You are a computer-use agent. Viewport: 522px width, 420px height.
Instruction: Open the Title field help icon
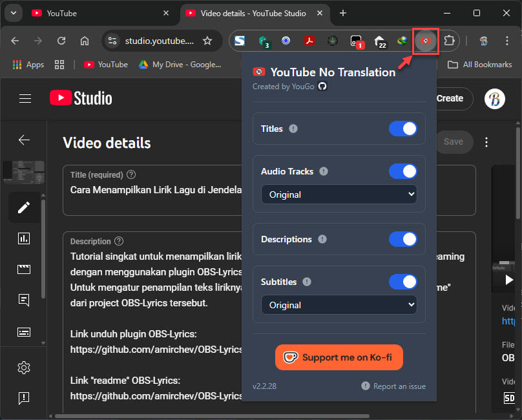(131, 174)
